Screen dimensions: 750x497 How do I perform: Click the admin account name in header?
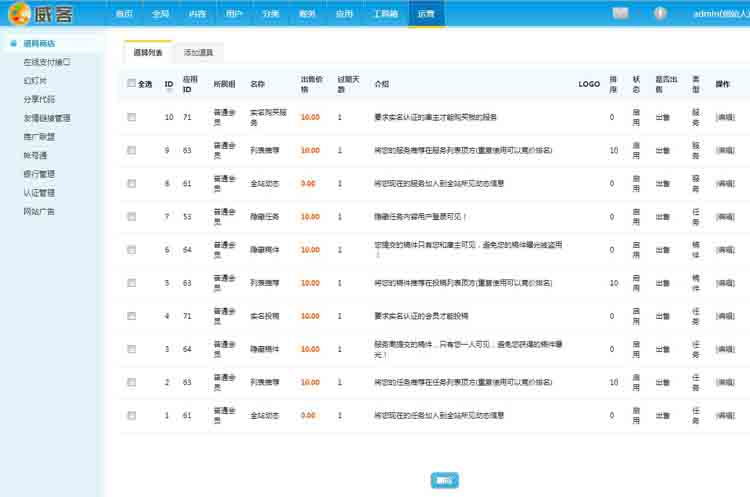[x=720, y=14]
